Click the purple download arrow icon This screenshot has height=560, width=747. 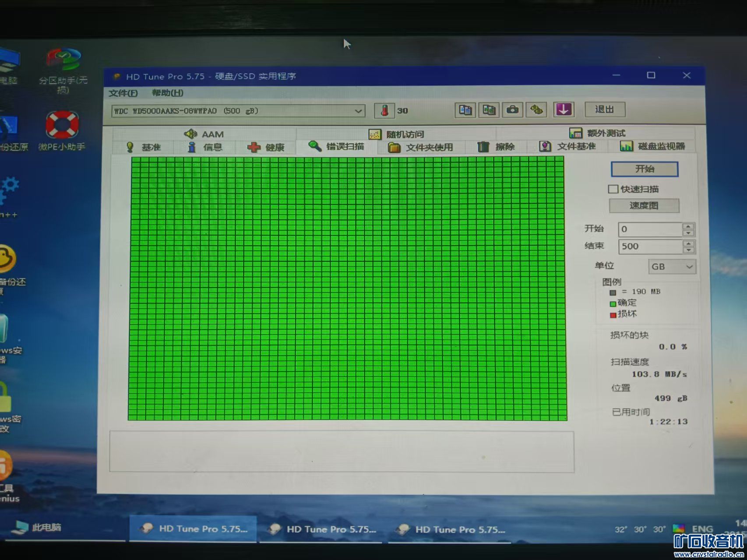(x=564, y=109)
